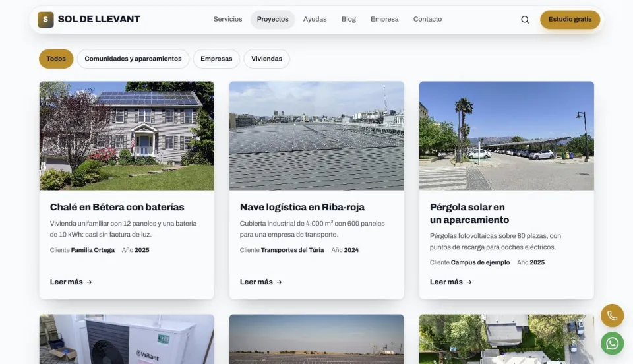This screenshot has height=364, width=633.
Task: Open 'Nave logística en Riba-roja' title
Action: pos(302,207)
